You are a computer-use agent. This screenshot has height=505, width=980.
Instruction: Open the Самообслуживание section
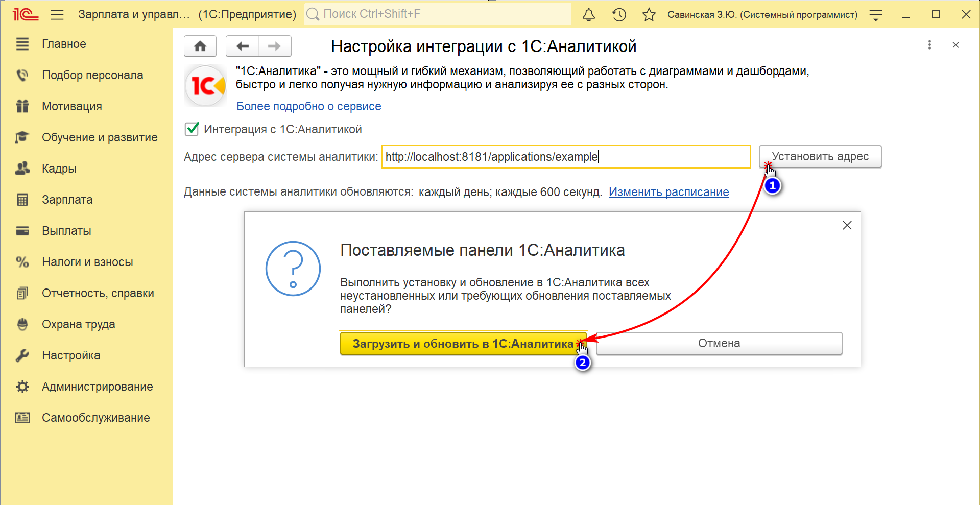coord(96,418)
